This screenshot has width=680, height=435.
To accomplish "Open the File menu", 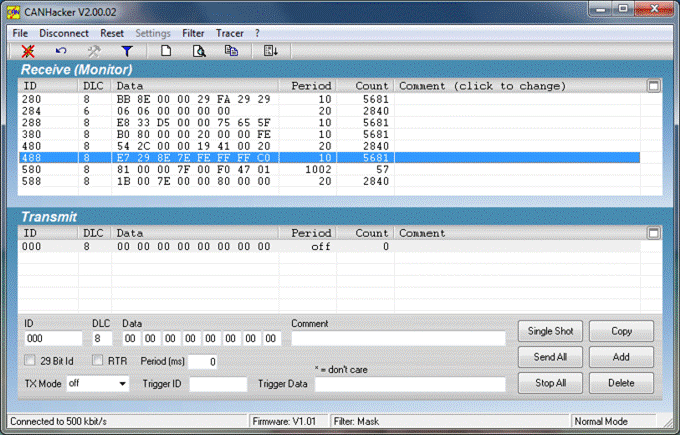I will click(20, 33).
